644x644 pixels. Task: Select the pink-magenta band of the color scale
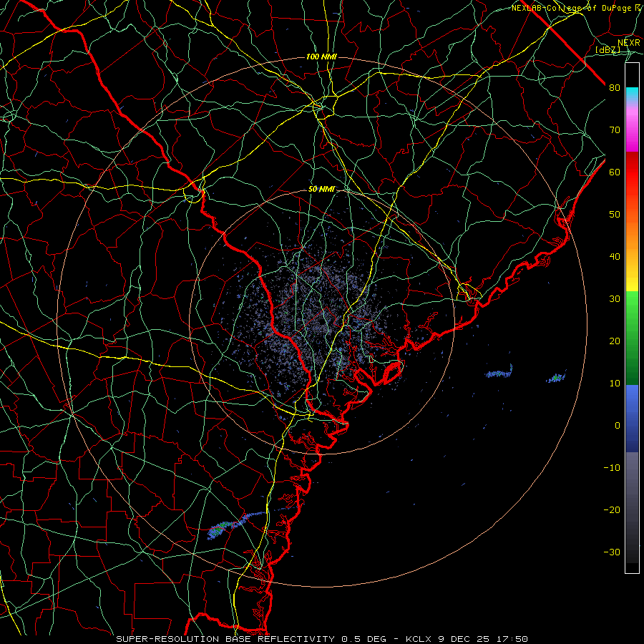coord(632,127)
